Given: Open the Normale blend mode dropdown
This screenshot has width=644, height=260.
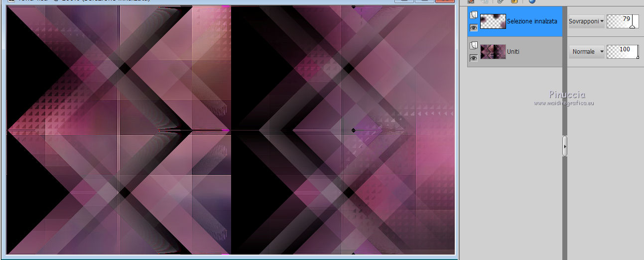Looking at the screenshot, I should click(587, 52).
